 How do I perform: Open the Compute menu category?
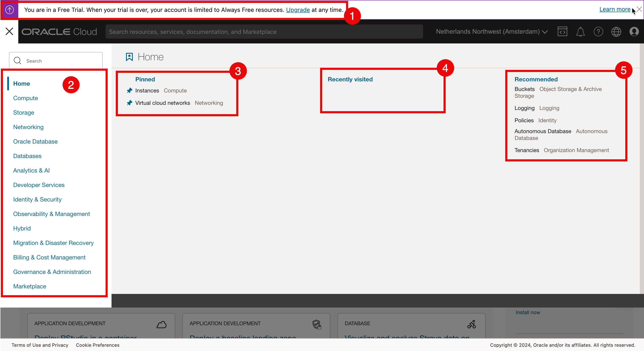click(x=26, y=98)
